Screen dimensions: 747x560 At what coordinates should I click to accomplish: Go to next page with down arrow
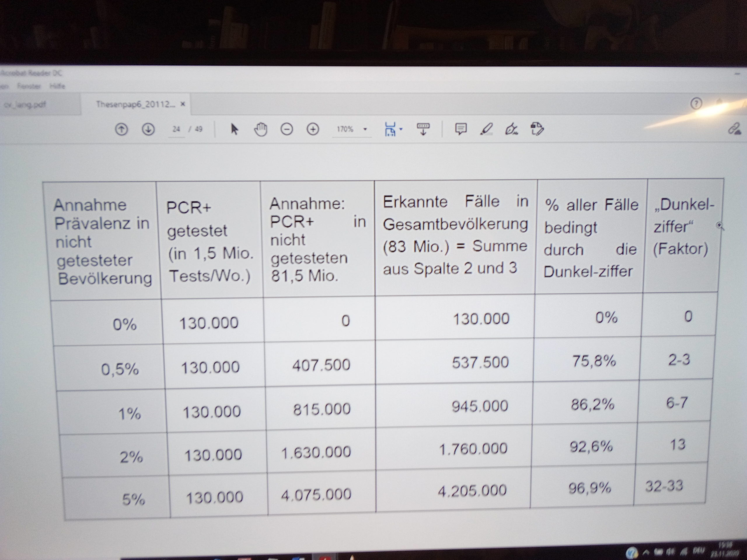(x=148, y=129)
